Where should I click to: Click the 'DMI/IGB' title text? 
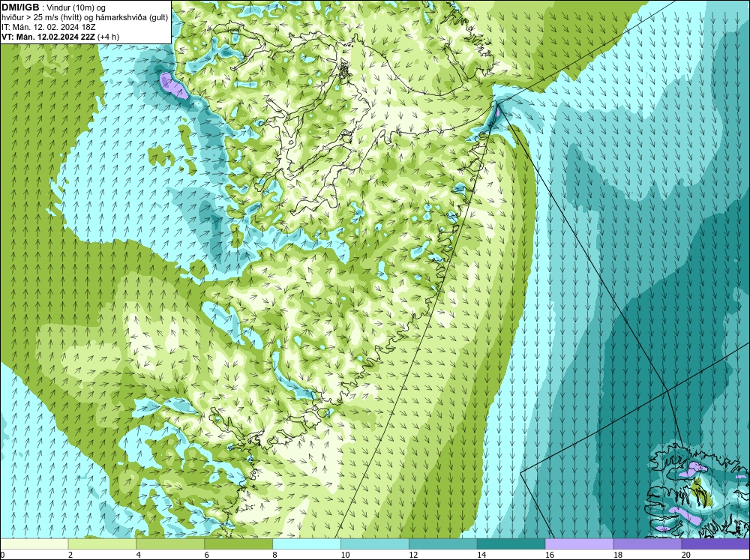pos(20,7)
